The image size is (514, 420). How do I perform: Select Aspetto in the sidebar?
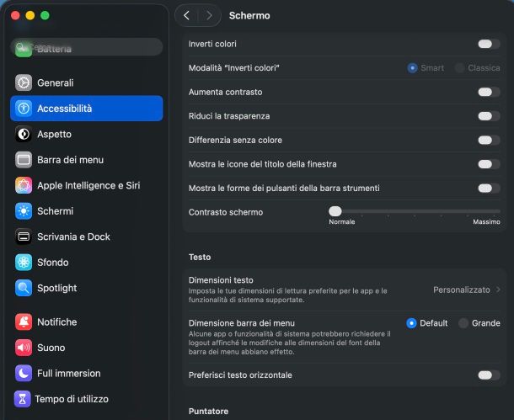click(x=86, y=134)
